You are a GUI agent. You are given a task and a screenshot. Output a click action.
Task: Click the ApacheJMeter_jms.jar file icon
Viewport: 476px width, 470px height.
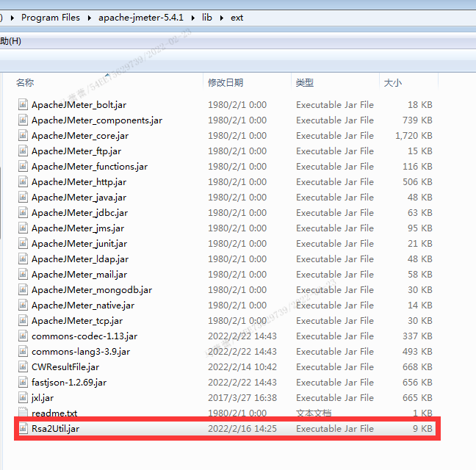tap(23, 228)
